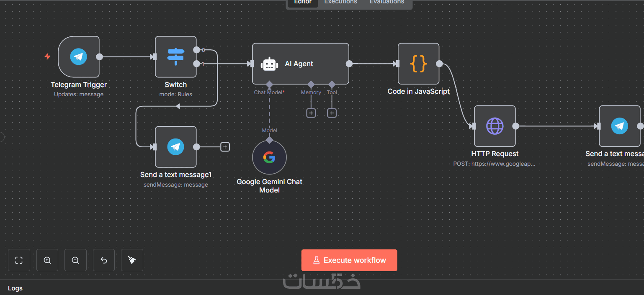
Task: Add a node to the Tool connector
Action: point(332,113)
